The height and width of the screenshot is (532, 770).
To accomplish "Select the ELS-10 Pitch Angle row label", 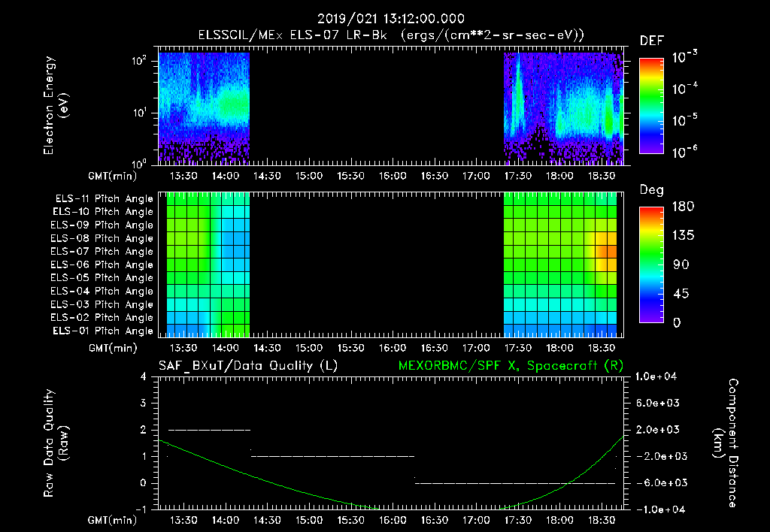I will [103, 212].
